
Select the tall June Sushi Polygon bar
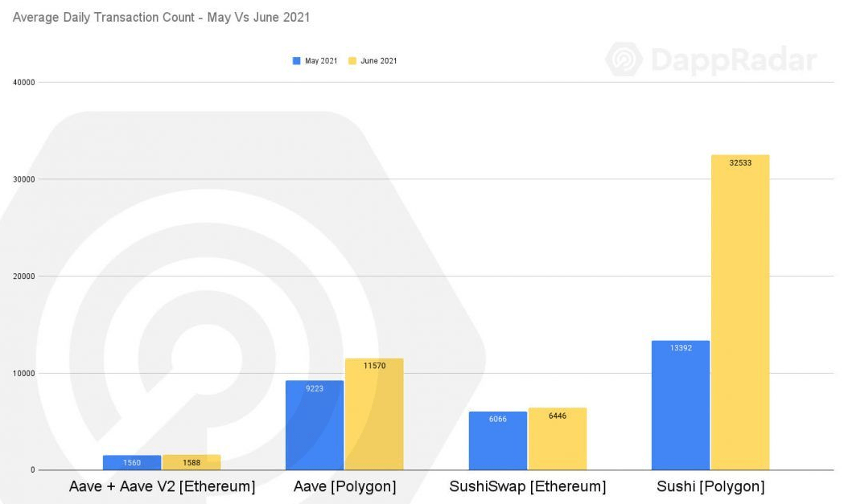[740, 322]
